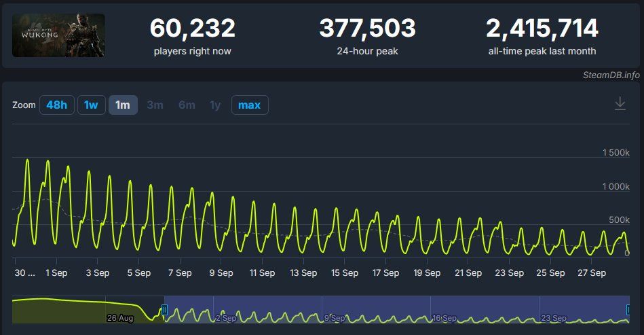Grab the right navigator range handle
The width and height of the screenshot is (644, 335).
[628, 309]
